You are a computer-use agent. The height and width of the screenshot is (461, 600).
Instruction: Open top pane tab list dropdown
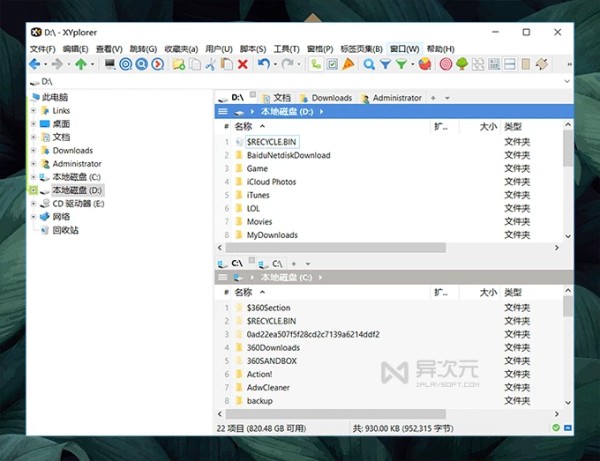pyautogui.click(x=447, y=98)
